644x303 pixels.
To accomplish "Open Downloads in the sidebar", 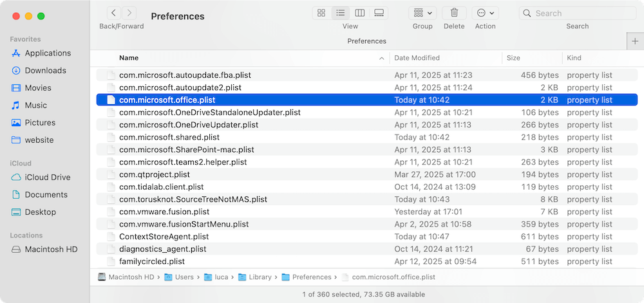I will click(x=39, y=71).
